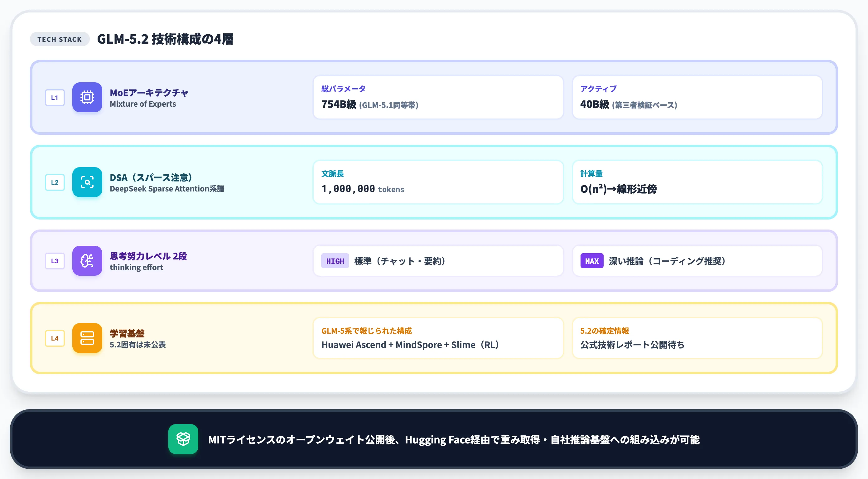Viewport: 868px width, 479px height.
Task: Select the 総パラメータ 754B級 card
Action: pyautogui.click(x=438, y=97)
